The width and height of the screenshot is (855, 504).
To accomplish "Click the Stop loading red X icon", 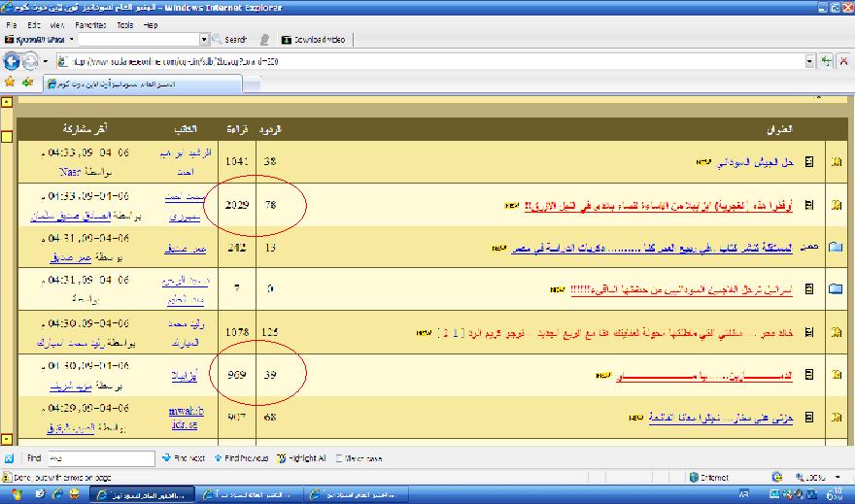I will (843, 60).
